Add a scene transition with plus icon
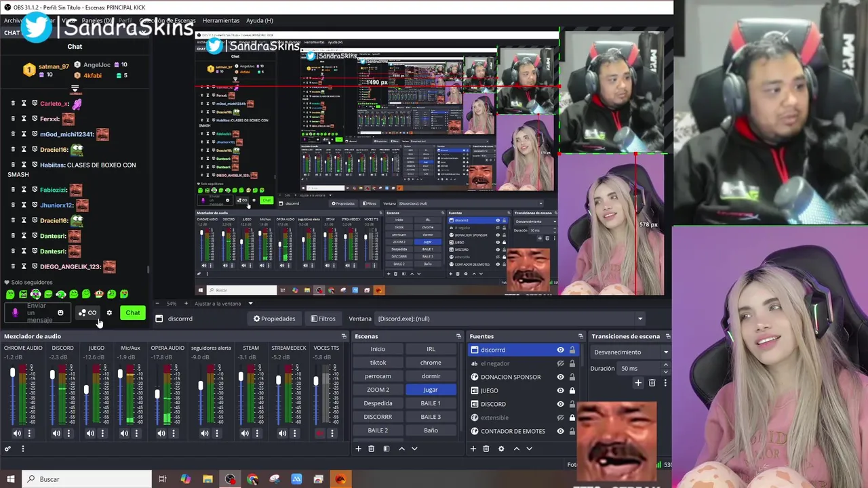Image resolution: width=868 pixels, height=488 pixels. click(x=637, y=383)
